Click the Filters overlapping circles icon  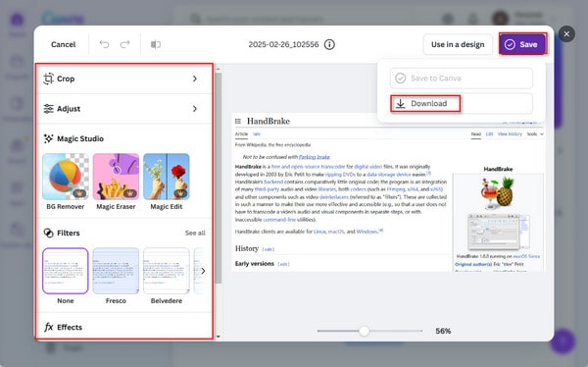tap(48, 233)
